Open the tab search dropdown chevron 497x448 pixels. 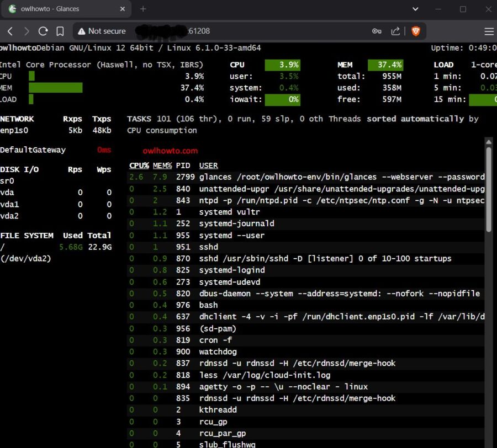pyautogui.click(x=415, y=9)
